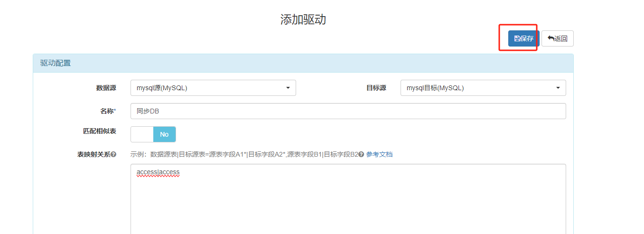The image size is (644, 234).
Task: Open the 参考文档 link
Action: coord(379,154)
